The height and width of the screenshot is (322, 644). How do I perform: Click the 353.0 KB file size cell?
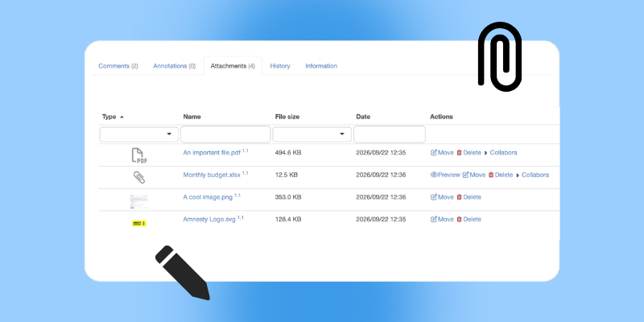pyautogui.click(x=288, y=197)
